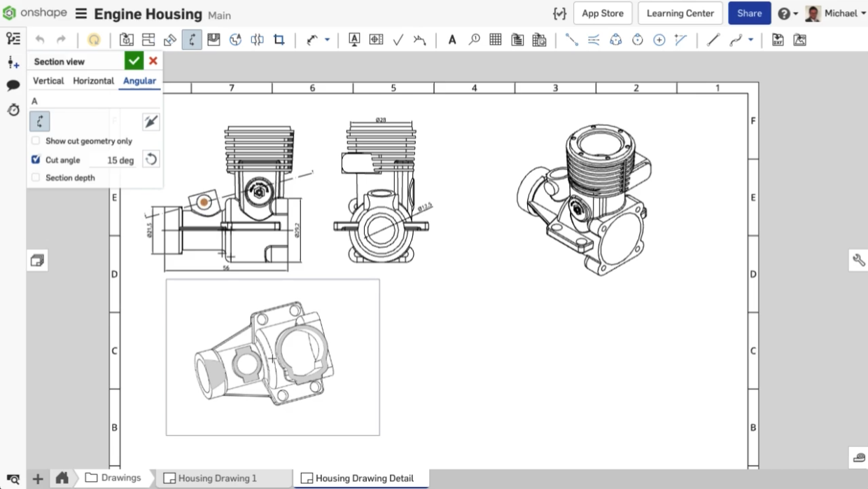Select the Spline sketch tool
Image resolution: width=868 pixels, height=489 pixels.
(x=736, y=40)
